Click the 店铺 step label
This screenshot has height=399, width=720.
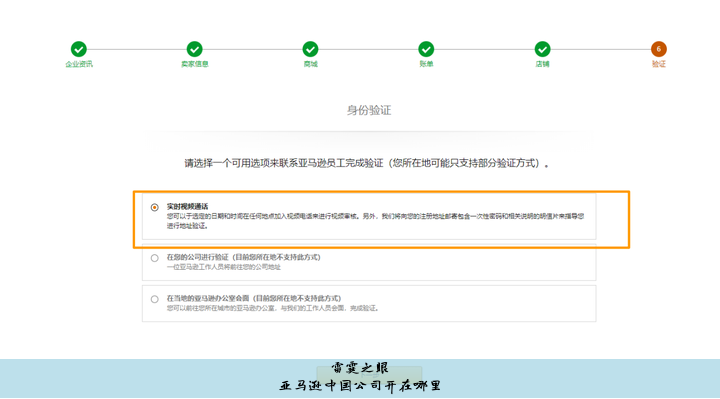tap(542, 64)
